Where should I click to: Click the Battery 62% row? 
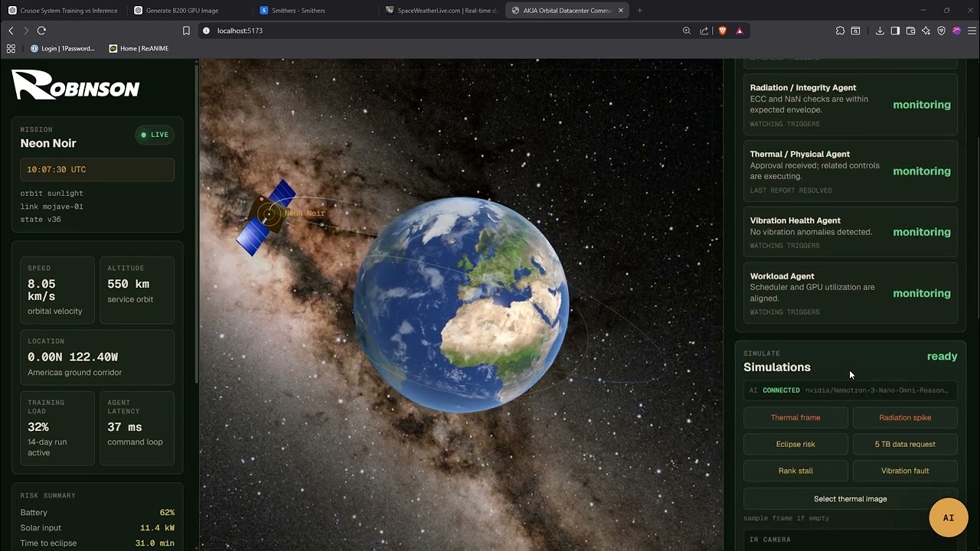coord(97,513)
